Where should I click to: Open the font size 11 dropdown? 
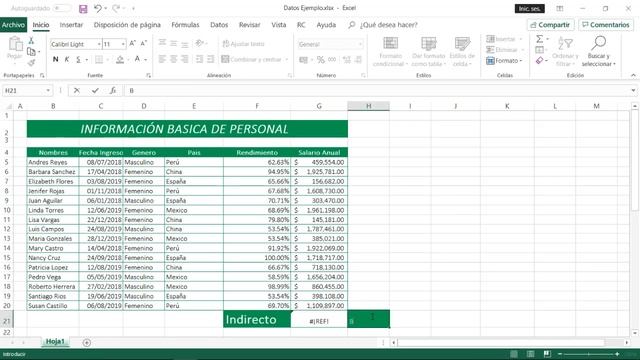[x=123, y=44]
